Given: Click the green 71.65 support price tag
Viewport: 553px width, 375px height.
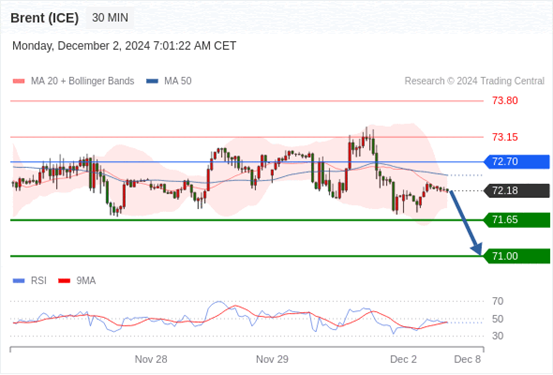Looking at the screenshot, I should pos(517,220).
